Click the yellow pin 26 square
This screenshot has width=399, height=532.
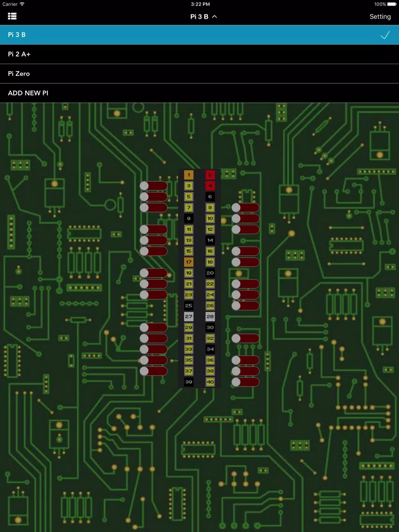210,305
